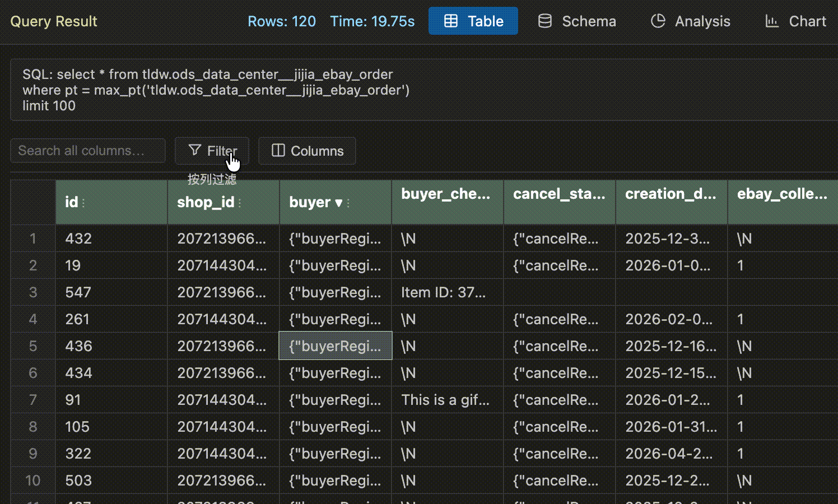The image size is (838, 504).
Task: Click the highlighted buyer cell in row 5
Action: coord(336,346)
